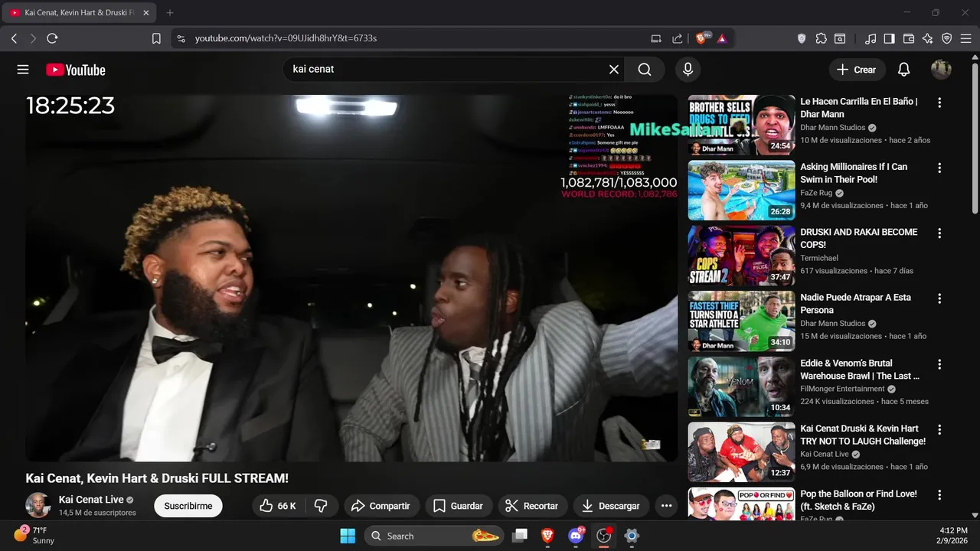Image resolution: width=980 pixels, height=551 pixels.
Task: Open more actions three-dot button
Action: (x=666, y=506)
